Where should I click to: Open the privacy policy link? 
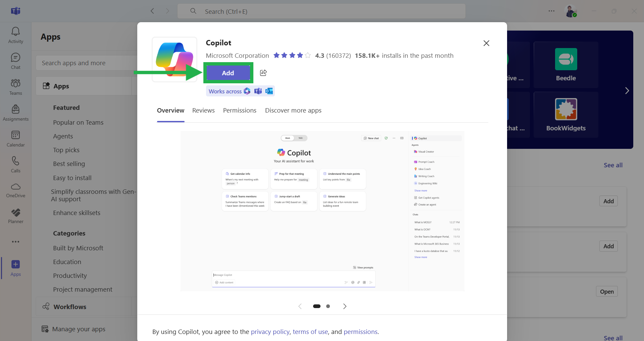(270, 332)
